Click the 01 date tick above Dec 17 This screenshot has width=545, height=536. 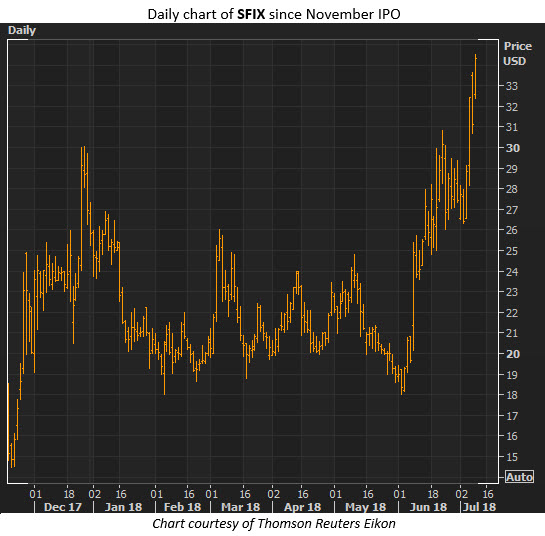[x=35, y=494]
